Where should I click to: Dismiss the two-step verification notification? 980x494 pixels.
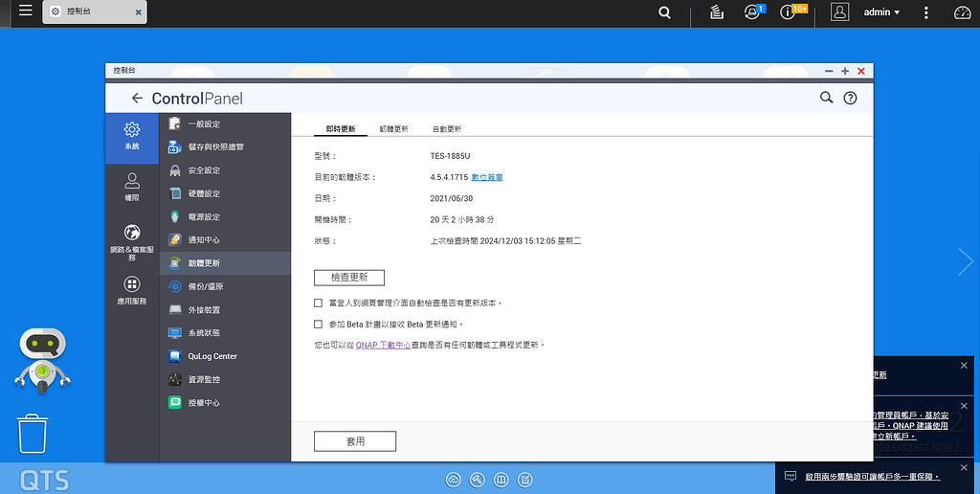pos(963,467)
